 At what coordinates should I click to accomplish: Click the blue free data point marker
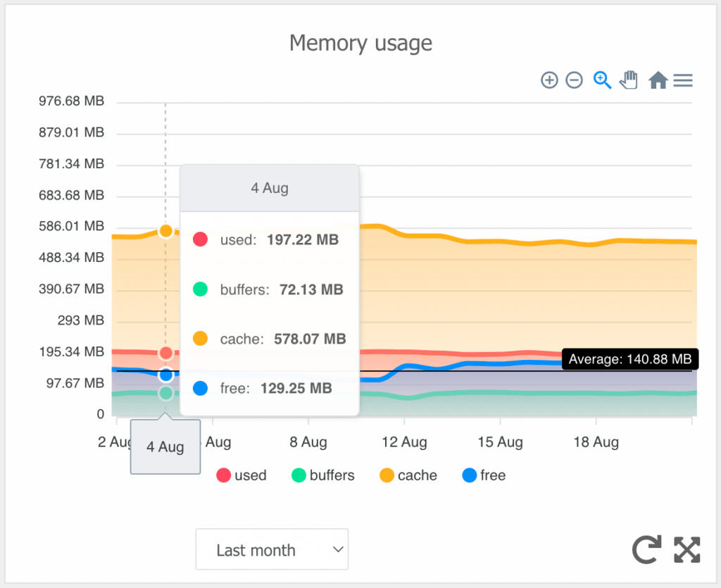(x=165, y=375)
